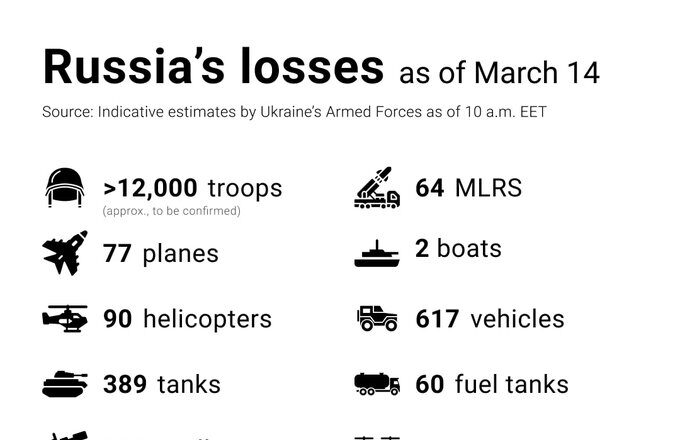The image size is (680, 440).
Task: Select the boat icon
Action: (377, 254)
